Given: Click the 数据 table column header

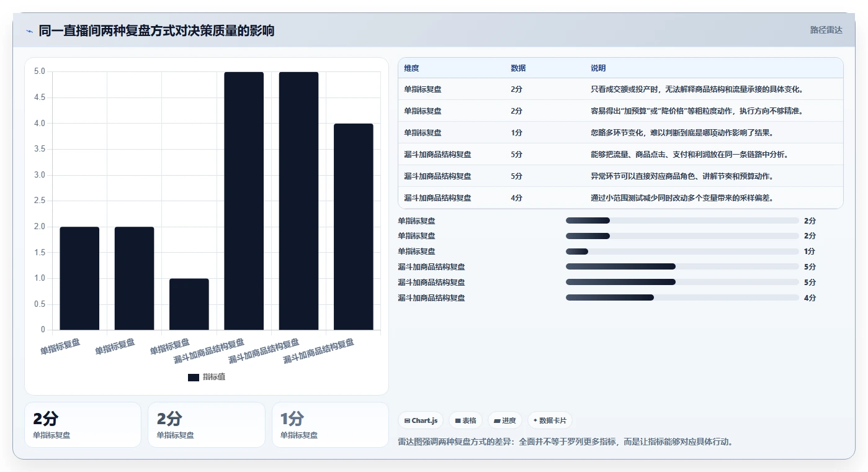Looking at the screenshot, I should click(x=518, y=68).
